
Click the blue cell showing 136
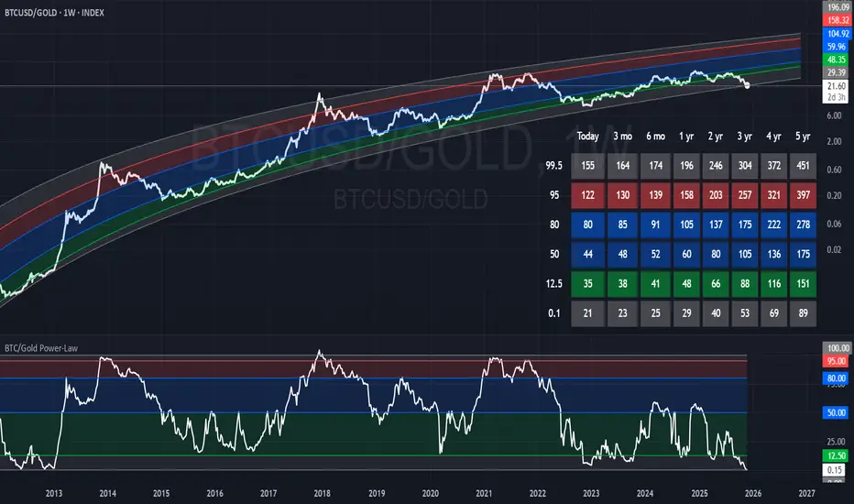pyautogui.click(x=774, y=254)
